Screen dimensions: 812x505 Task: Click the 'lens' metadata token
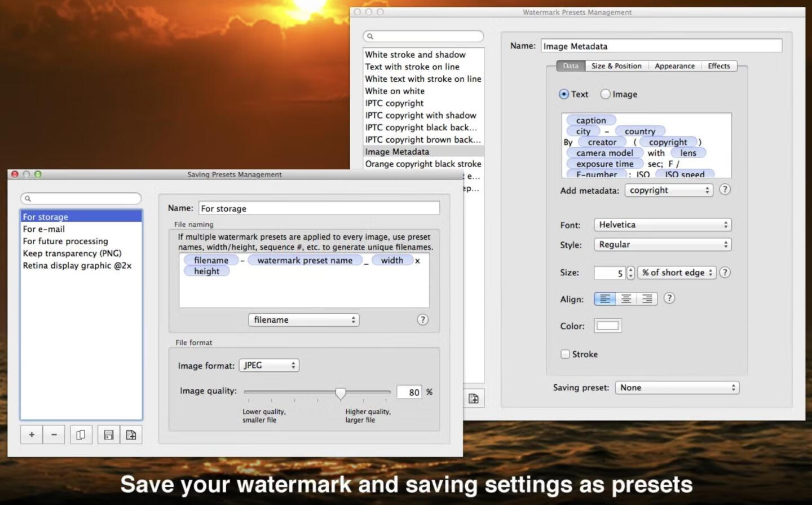coord(689,153)
